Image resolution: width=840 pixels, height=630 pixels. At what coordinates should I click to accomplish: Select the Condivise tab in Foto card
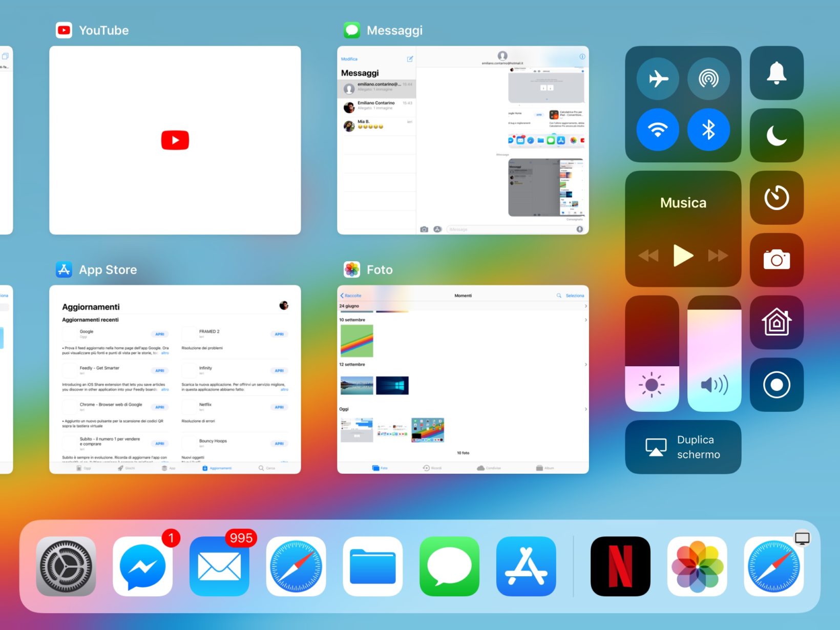coord(489,468)
